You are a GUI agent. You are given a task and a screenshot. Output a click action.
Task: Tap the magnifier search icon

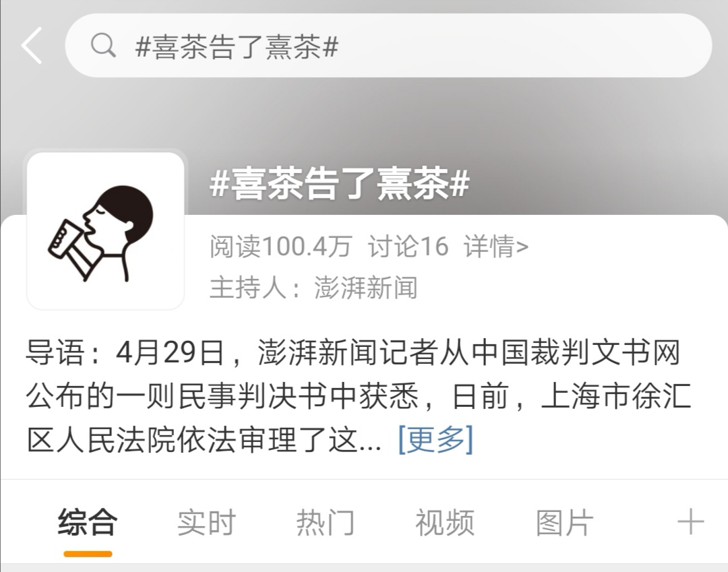pyautogui.click(x=103, y=45)
